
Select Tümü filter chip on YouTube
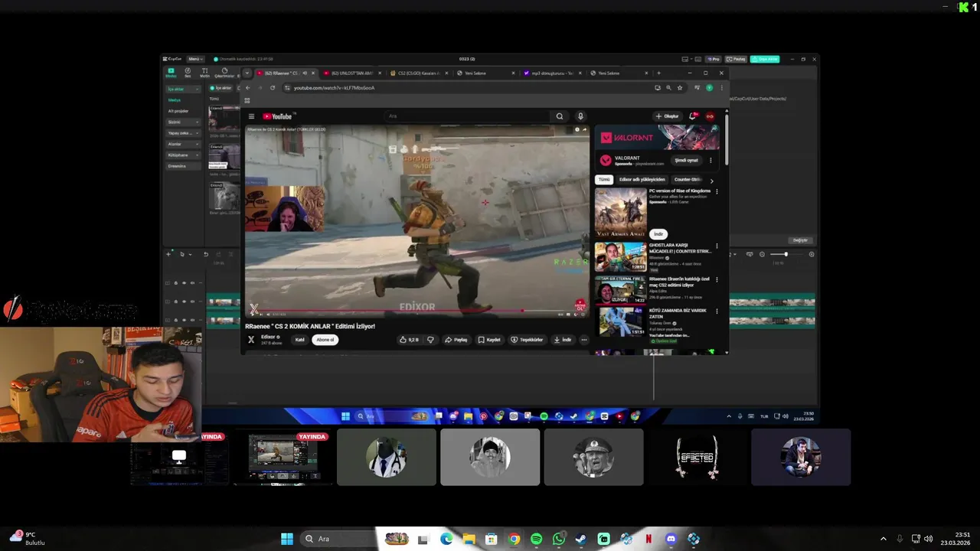tap(604, 180)
